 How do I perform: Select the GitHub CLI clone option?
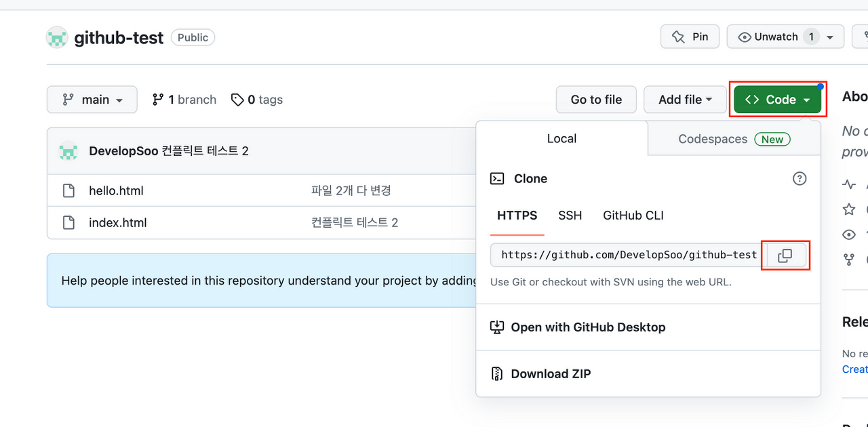point(633,216)
